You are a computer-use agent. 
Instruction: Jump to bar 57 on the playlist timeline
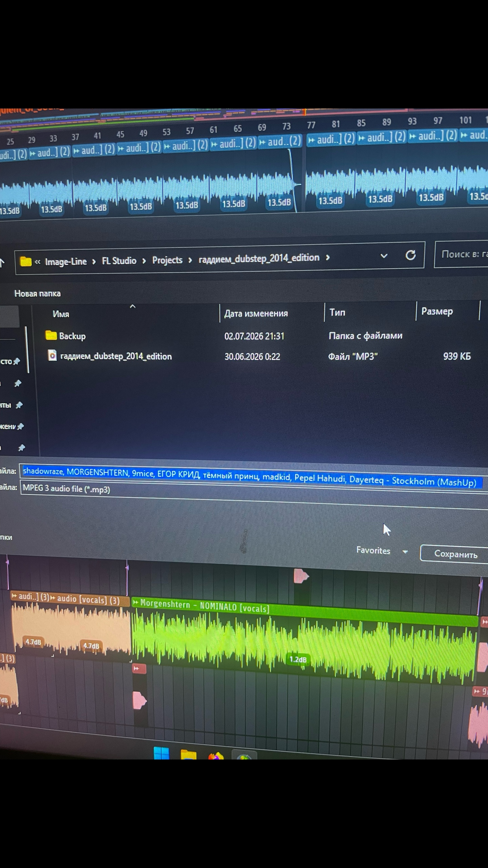coord(190,131)
